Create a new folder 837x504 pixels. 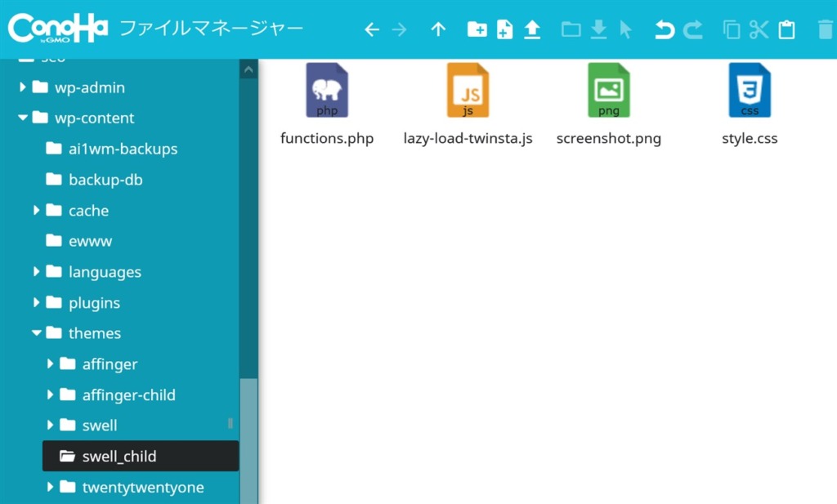click(x=477, y=29)
